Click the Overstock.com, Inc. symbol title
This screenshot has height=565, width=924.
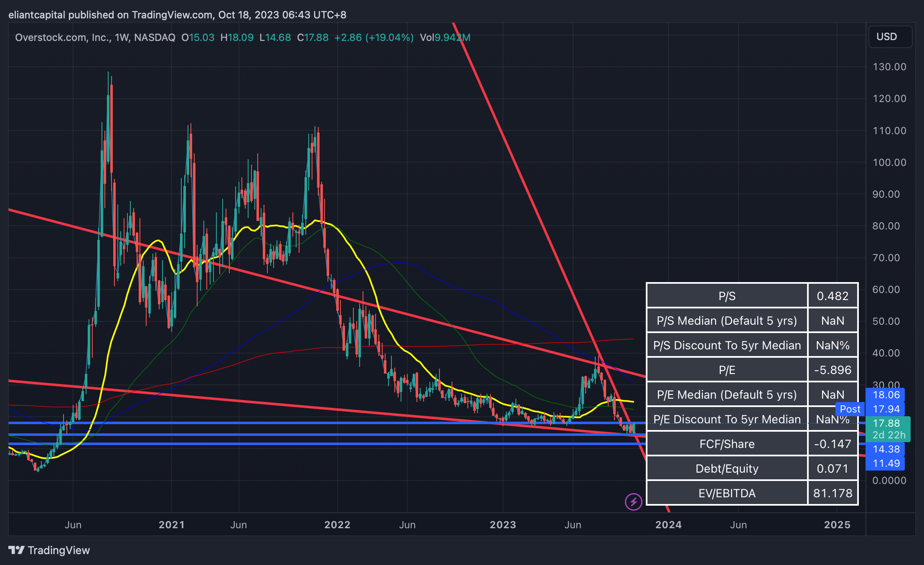(63, 38)
